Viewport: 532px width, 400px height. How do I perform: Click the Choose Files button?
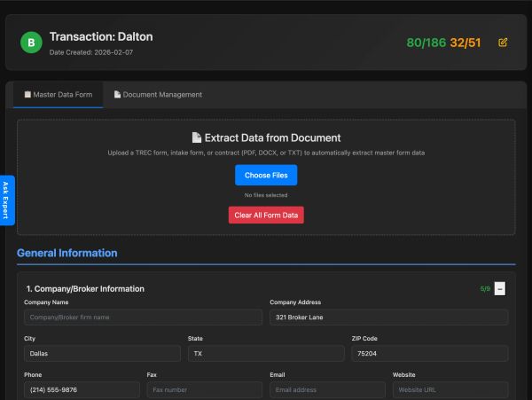pos(266,175)
